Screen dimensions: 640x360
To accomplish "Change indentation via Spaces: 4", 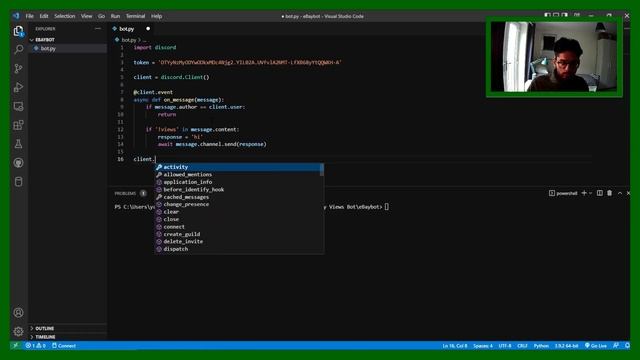I will [x=483, y=346].
